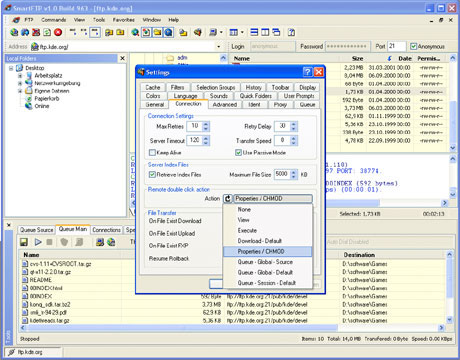Adjust Retry Delay spinner arrows

294,126
